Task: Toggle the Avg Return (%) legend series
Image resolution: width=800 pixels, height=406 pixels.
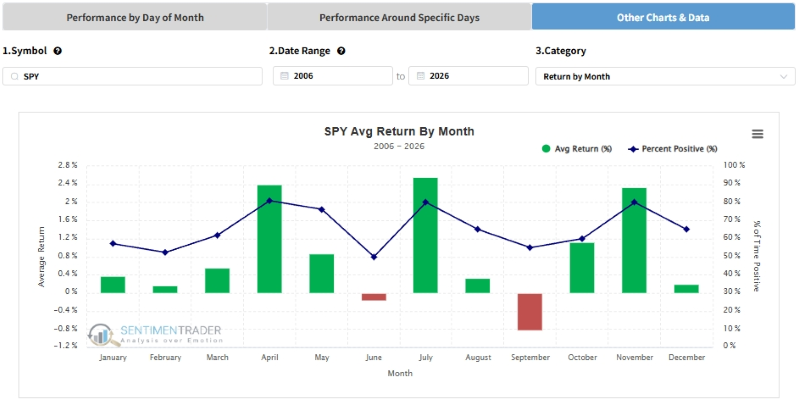Action: 577,149
